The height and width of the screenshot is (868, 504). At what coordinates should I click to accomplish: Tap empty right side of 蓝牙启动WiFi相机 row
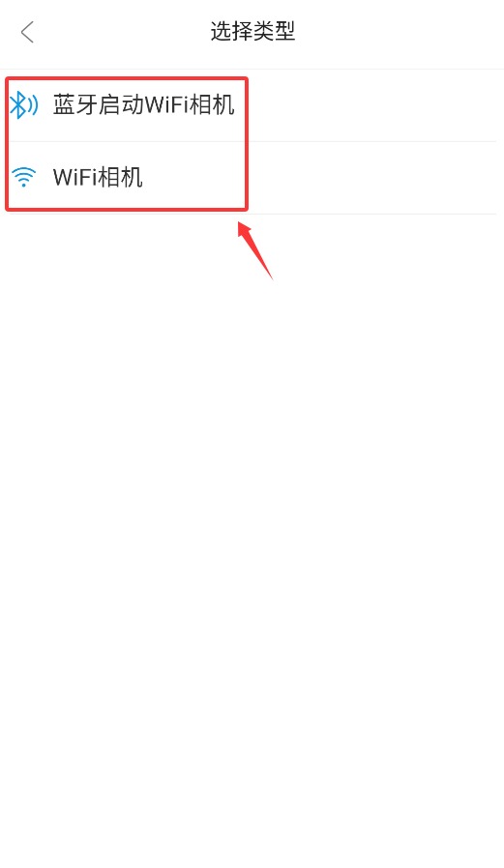[371, 105]
